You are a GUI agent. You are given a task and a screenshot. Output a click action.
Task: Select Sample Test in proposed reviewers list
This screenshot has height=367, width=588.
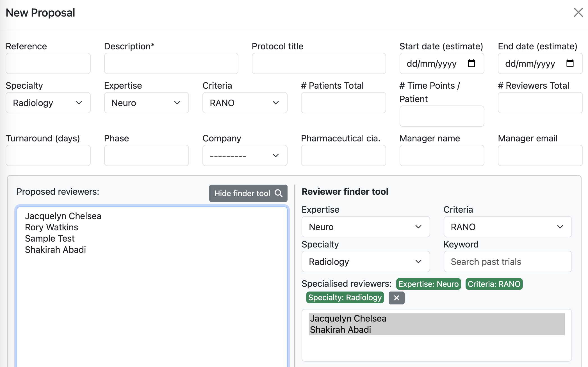pos(50,238)
